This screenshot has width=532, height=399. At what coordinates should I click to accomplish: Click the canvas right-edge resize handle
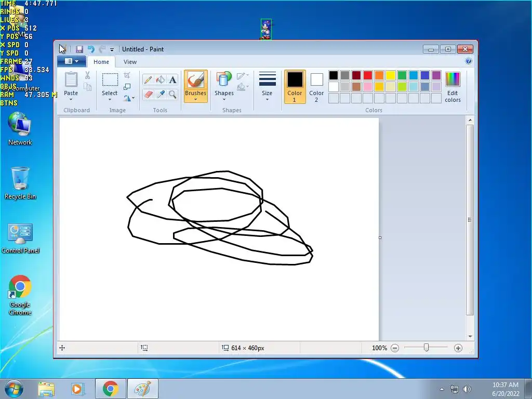[x=380, y=237]
